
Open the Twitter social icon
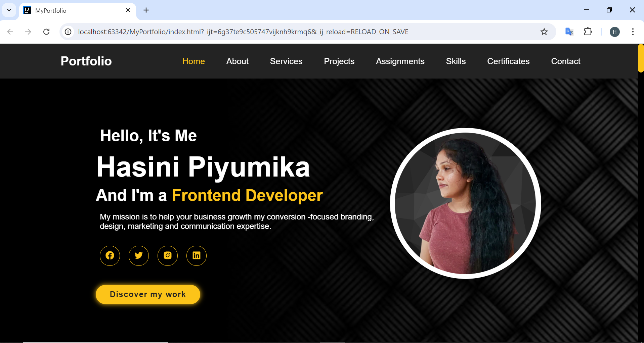coord(139,256)
